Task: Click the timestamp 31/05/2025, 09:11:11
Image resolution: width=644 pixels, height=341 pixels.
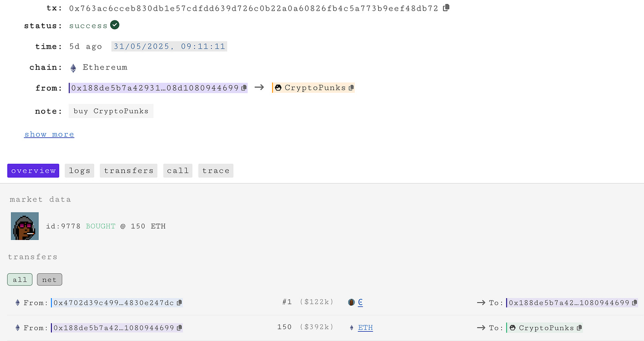Action: tap(169, 46)
